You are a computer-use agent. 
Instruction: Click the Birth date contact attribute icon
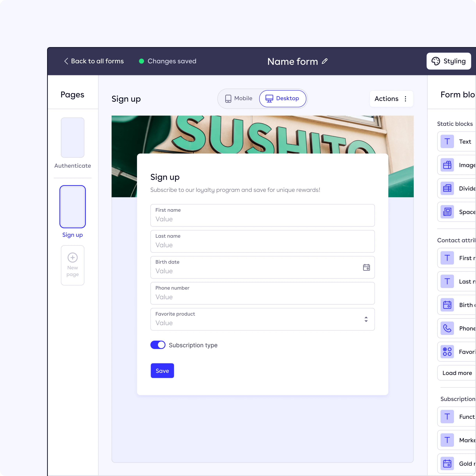pos(447,304)
